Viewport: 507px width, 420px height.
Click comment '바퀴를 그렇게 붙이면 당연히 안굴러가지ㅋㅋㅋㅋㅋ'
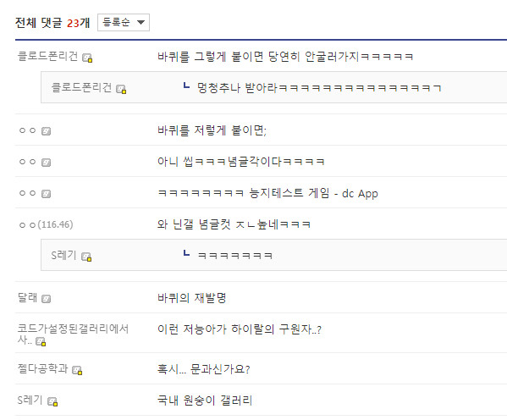click(285, 57)
